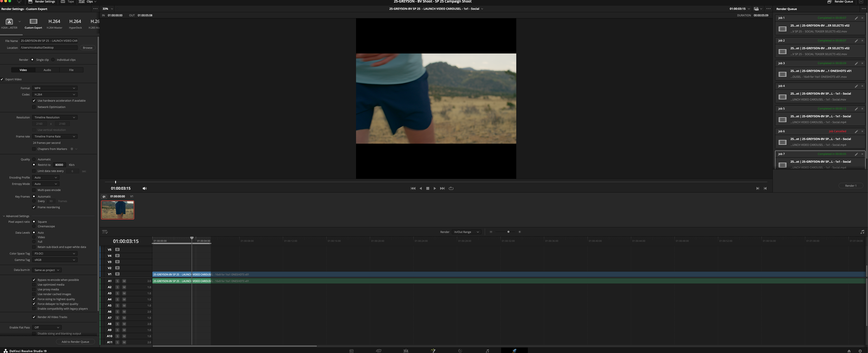Screen dimensions: 868x353
Task: Enable Network Optimization checkbox
Action: 34,107
